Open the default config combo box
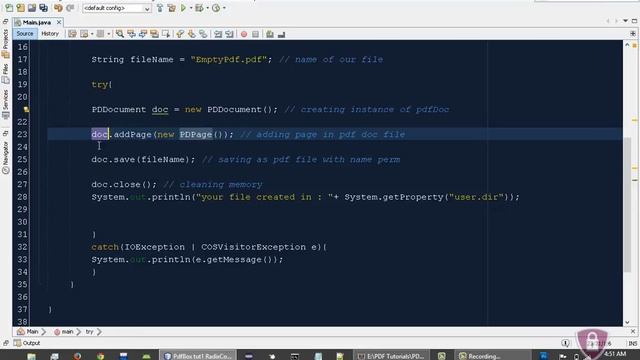The width and height of the screenshot is (640, 360). tap(116, 8)
